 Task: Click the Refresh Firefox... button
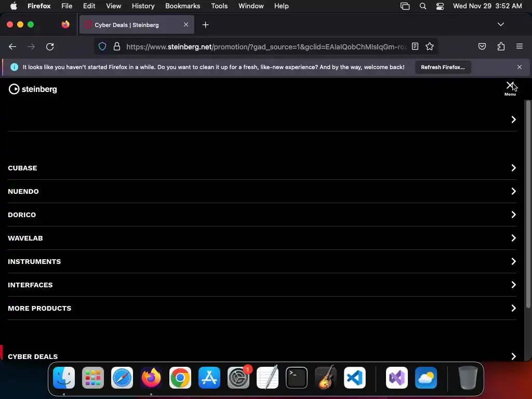coord(443,67)
